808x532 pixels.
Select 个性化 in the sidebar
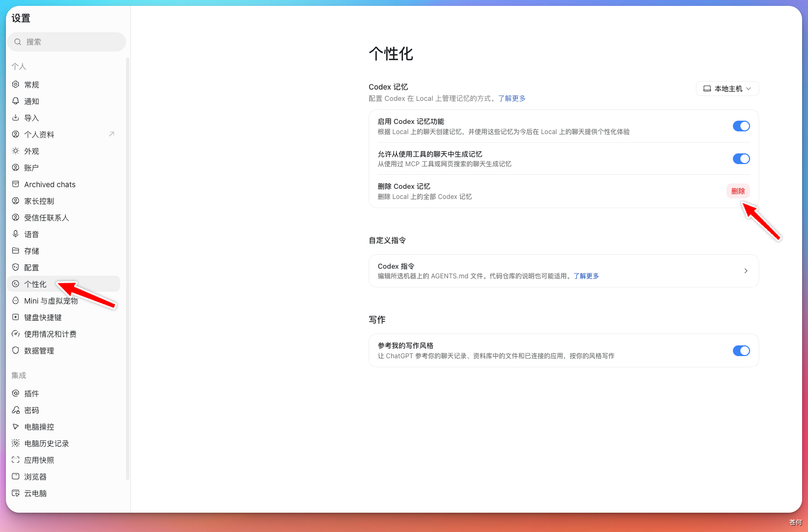(x=64, y=284)
